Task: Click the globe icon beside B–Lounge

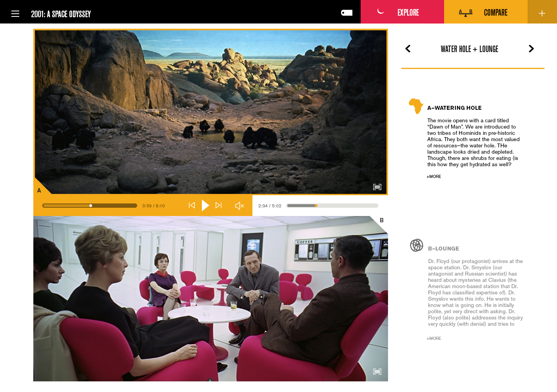Action: [417, 245]
